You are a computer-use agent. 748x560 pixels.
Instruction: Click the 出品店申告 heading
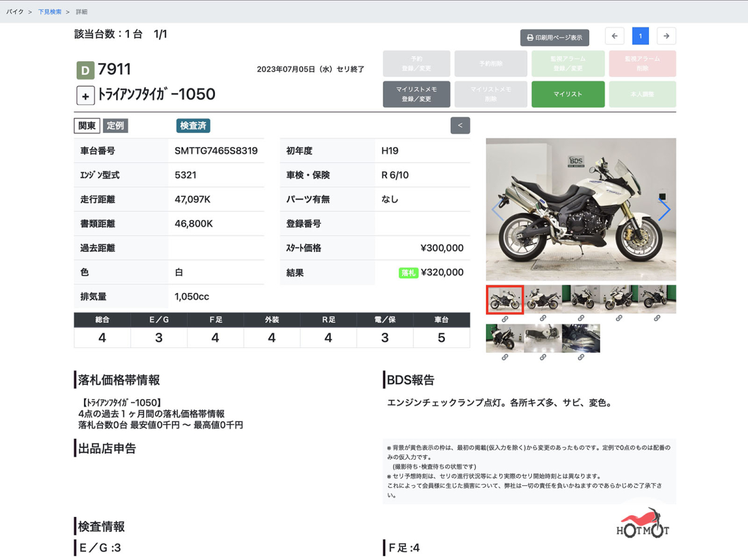(x=107, y=448)
